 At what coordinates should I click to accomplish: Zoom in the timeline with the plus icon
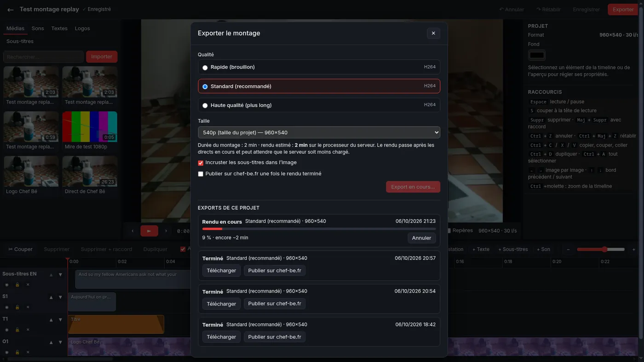(633, 249)
